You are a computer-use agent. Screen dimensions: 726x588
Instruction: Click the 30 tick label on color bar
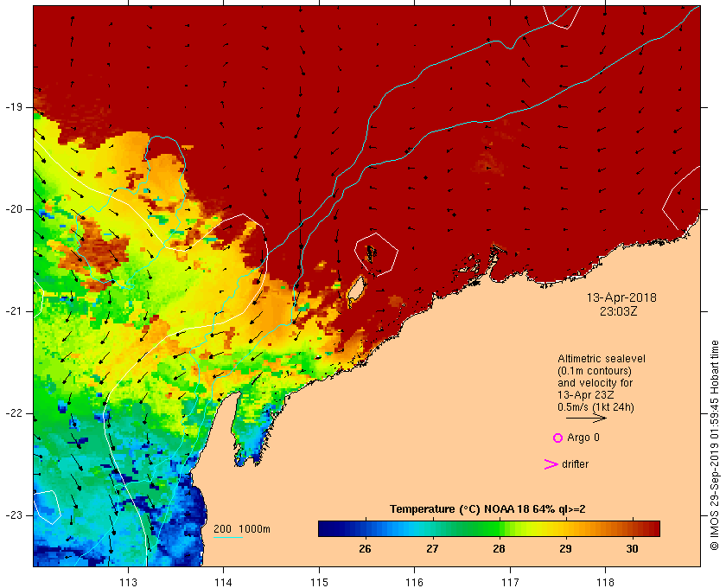coord(632,548)
